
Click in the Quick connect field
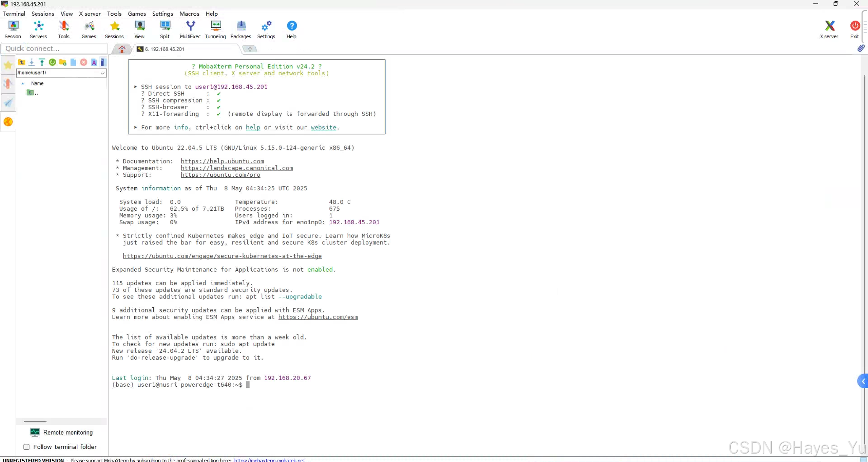click(x=54, y=49)
